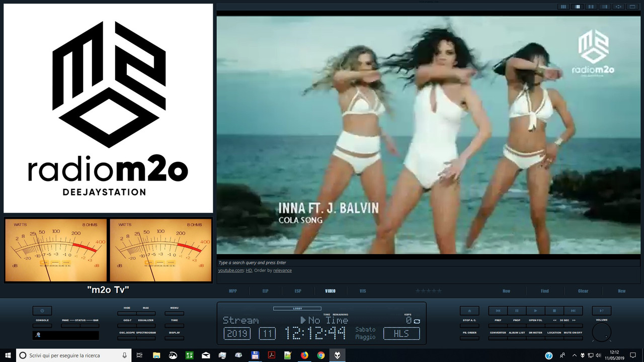Click the magnifier search icon in the black box
This screenshot has height=362, width=644.
[x=38, y=335]
